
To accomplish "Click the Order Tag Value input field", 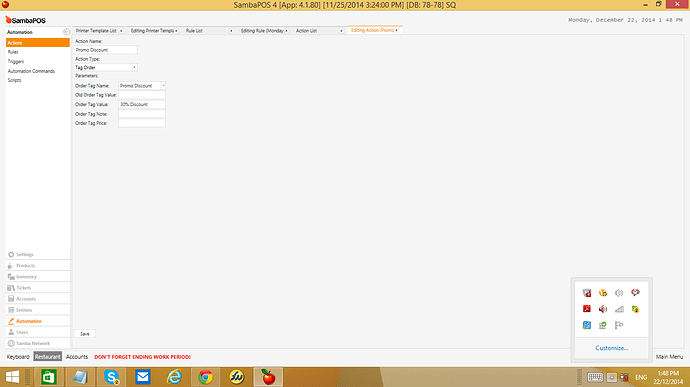I will point(142,104).
